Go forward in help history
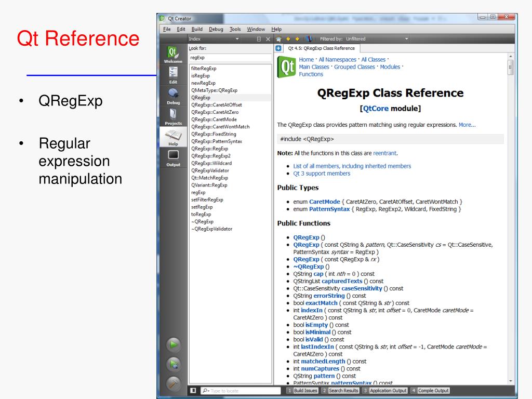Screen dimensions: 532x399 pos(297,39)
